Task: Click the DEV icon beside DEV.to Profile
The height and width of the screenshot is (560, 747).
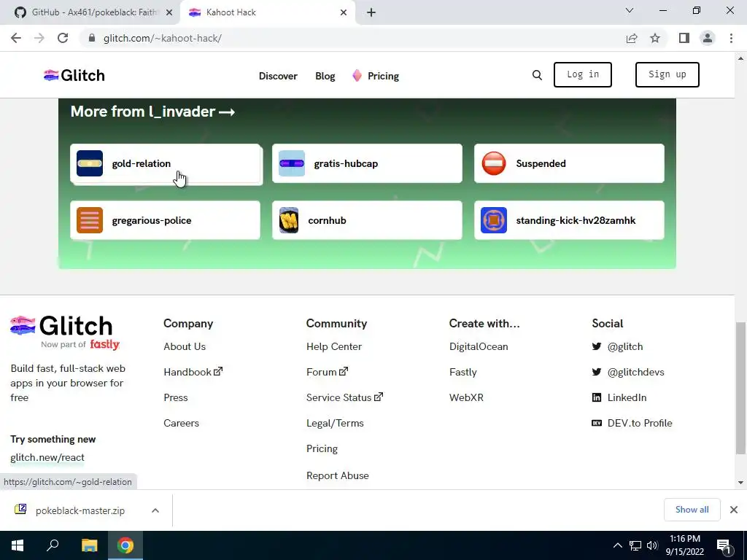Action: pos(597,423)
